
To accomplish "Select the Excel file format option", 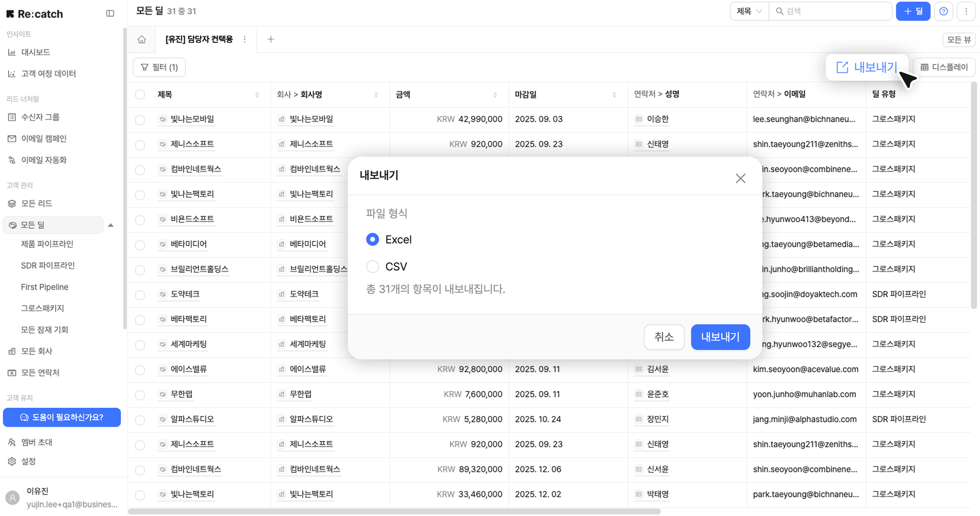I will tap(373, 239).
